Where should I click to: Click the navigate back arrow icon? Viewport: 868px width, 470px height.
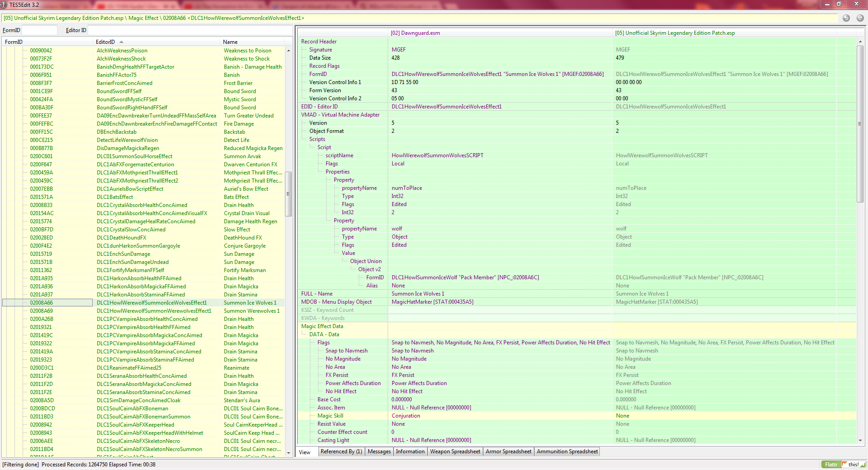(x=846, y=18)
